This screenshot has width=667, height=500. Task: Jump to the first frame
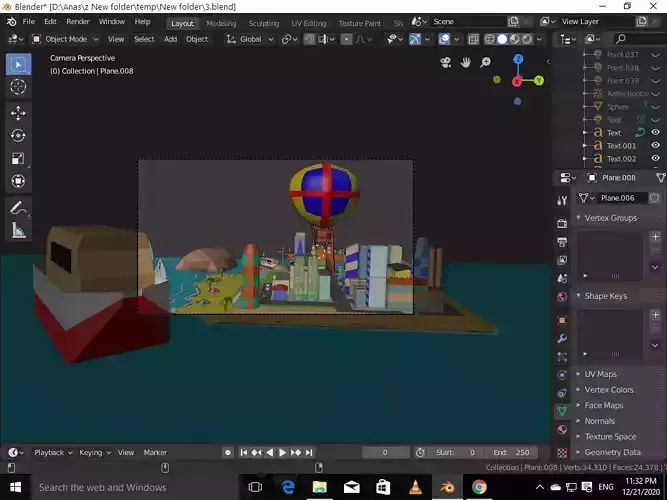pyautogui.click(x=244, y=452)
